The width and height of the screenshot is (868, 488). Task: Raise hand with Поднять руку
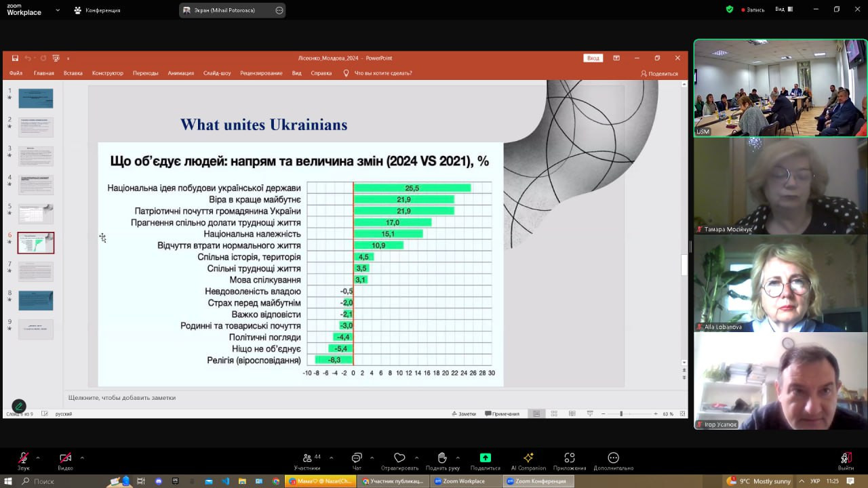pyautogui.click(x=442, y=458)
